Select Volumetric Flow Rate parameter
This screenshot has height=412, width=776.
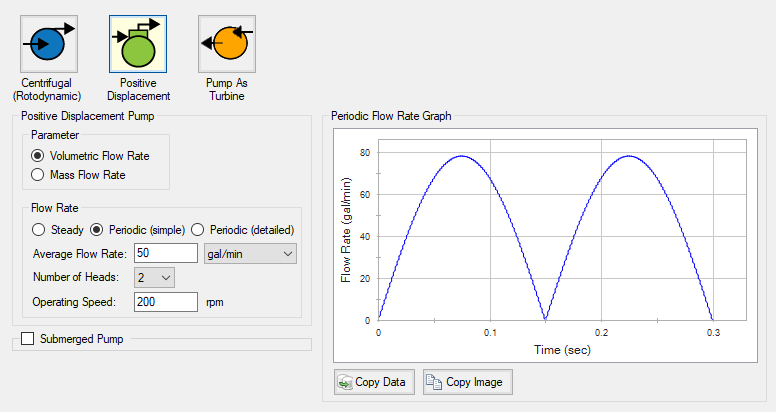(38, 155)
